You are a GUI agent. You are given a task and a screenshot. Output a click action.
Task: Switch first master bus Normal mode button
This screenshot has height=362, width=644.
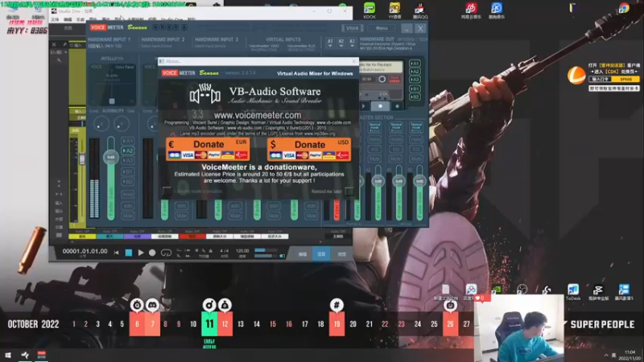374,126
